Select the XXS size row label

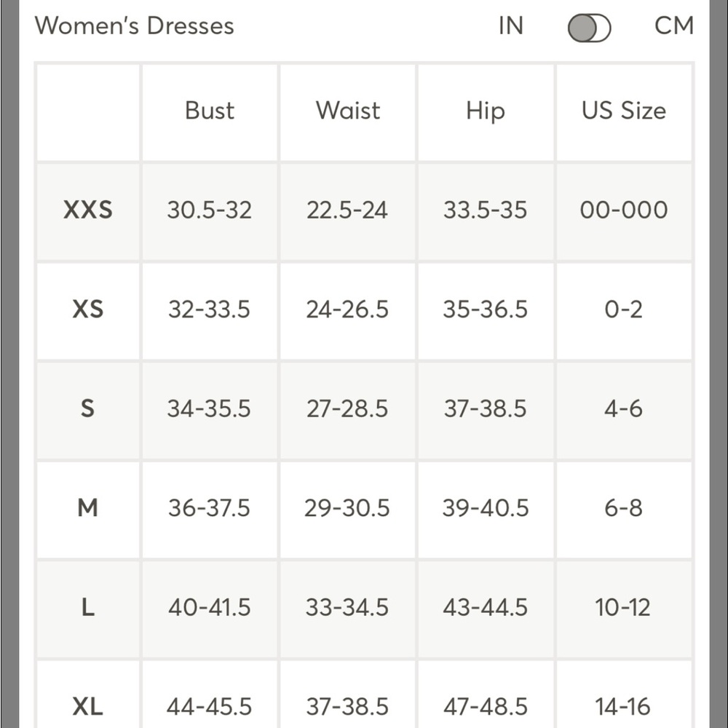click(88, 210)
